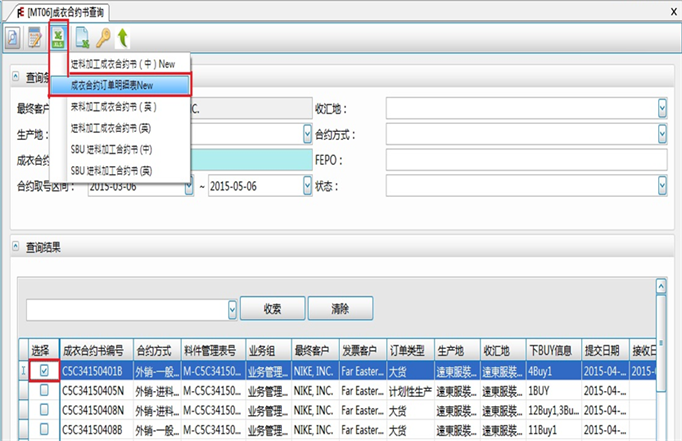682x441 pixels.
Task: Click the green up arrow icon
Action: (122, 39)
